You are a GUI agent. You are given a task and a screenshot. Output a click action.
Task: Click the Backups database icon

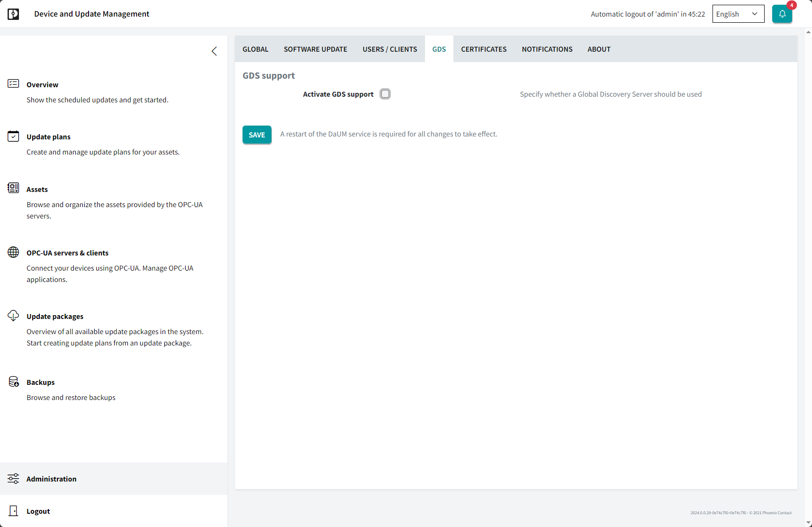(x=13, y=382)
